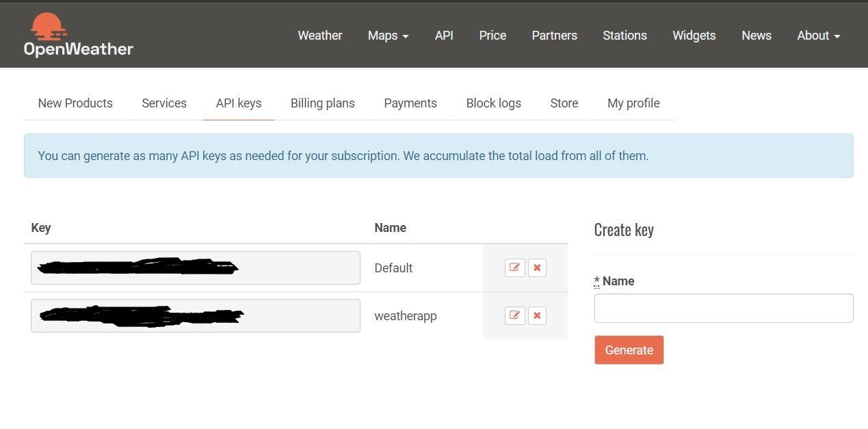The height and width of the screenshot is (429, 868).
Task: Navigate to the Stations page
Action: [624, 35]
